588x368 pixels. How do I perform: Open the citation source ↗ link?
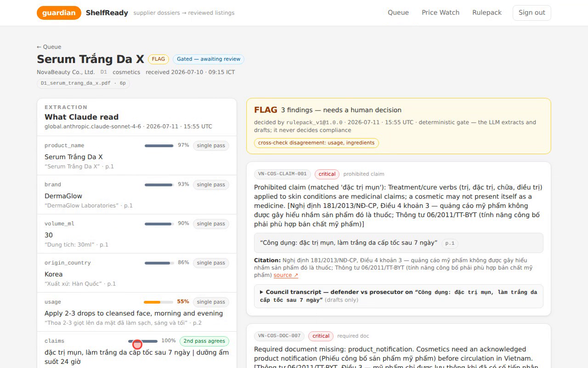click(x=286, y=275)
